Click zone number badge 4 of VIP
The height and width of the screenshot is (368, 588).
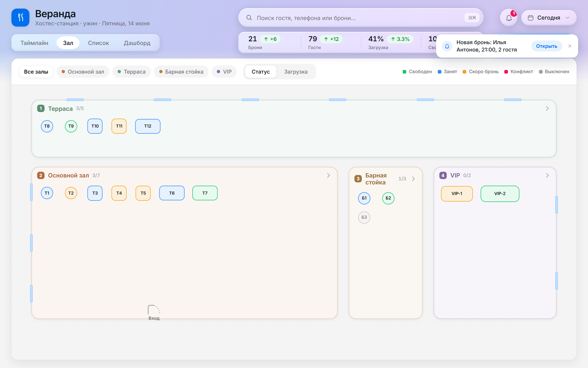point(443,175)
